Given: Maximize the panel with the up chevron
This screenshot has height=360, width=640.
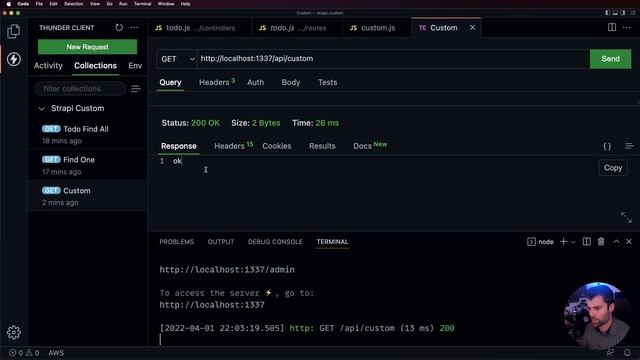Looking at the screenshot, I should coord(616,242).
